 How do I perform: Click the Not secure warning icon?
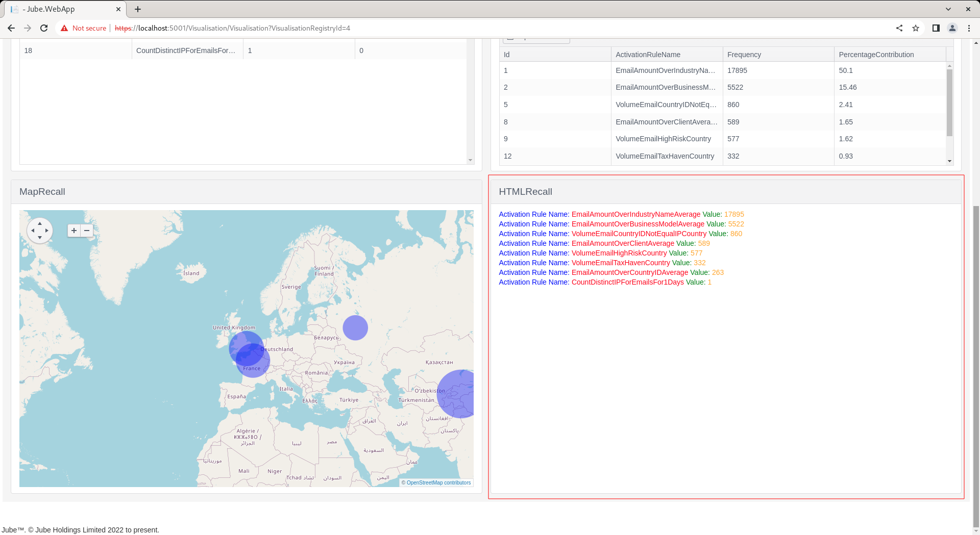click(x=64, y=28)
